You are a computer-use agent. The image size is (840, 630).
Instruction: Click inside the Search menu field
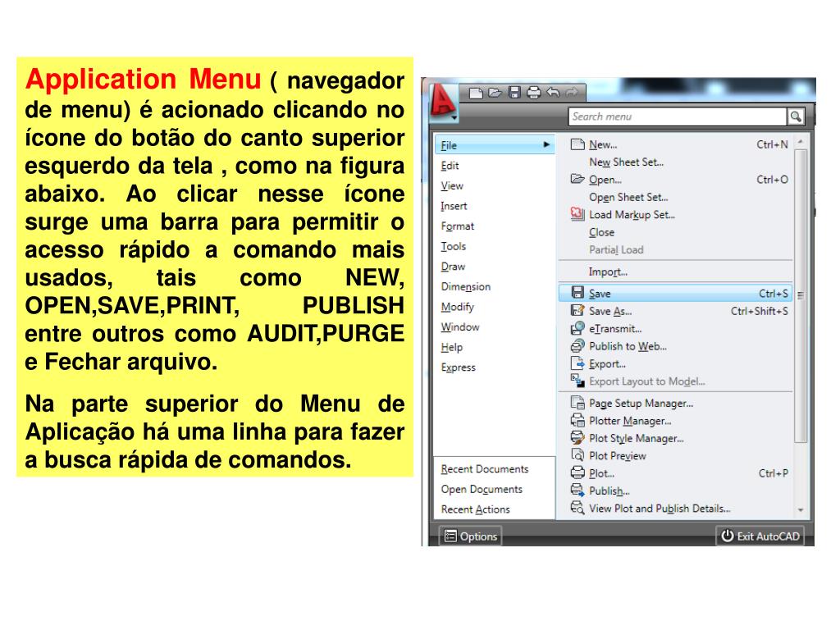click(677, 116)
